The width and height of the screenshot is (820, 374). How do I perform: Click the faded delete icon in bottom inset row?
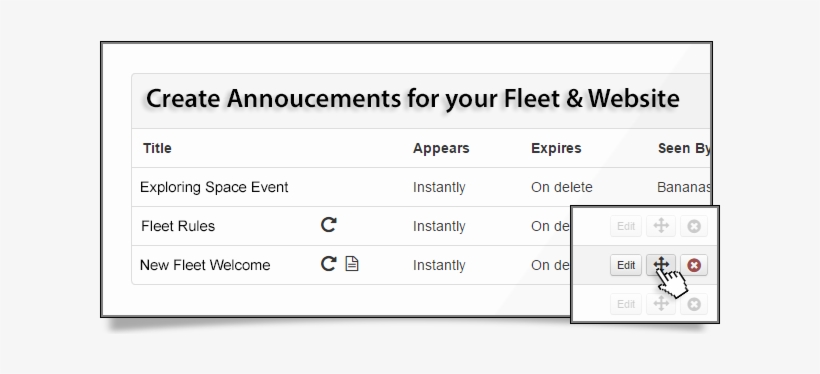click(694, 304)
